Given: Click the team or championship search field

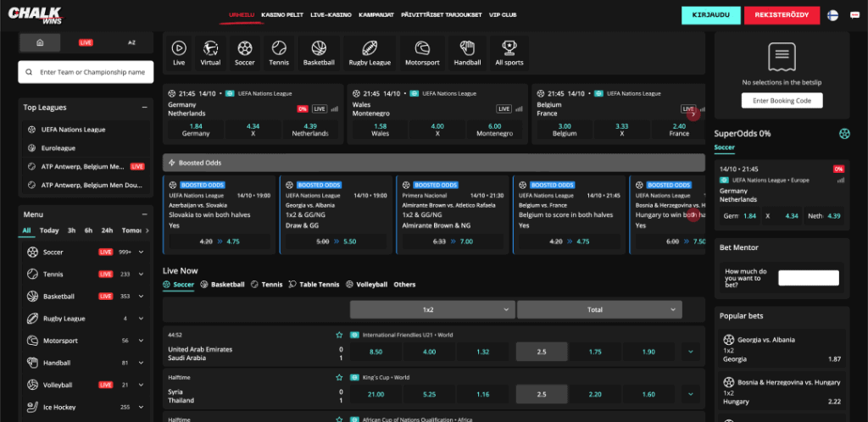Looking at the screenshot, I should [x=86, y=72].
